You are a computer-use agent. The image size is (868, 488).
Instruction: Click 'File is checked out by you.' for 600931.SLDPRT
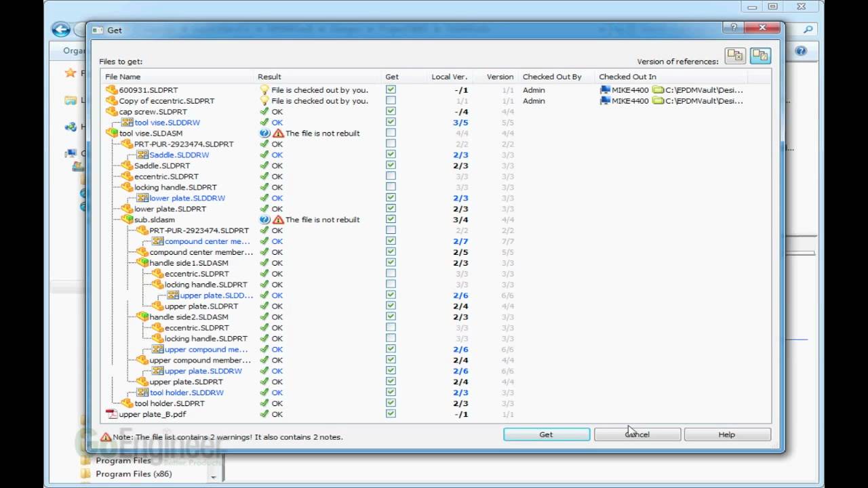(320, 89)
